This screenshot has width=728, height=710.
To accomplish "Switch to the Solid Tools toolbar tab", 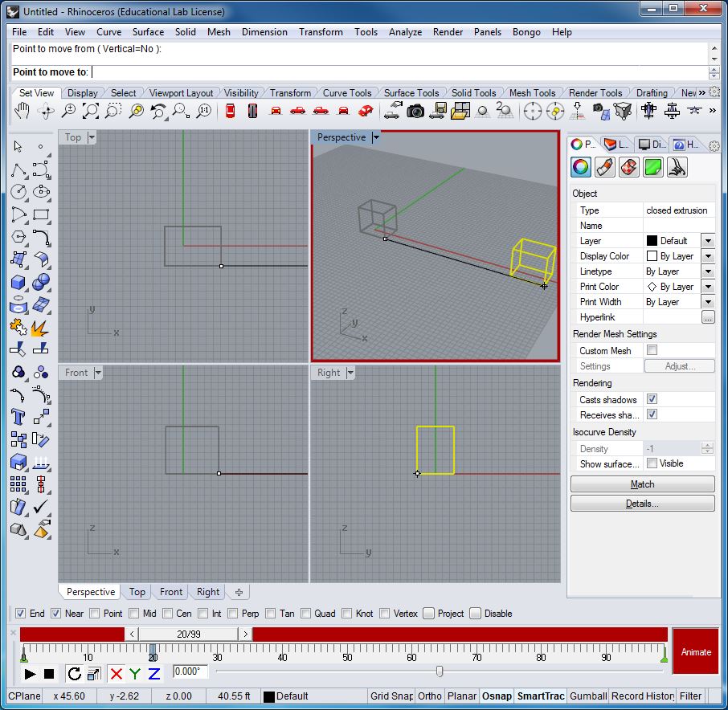I will pyautogui.click(x=473, y=93).
